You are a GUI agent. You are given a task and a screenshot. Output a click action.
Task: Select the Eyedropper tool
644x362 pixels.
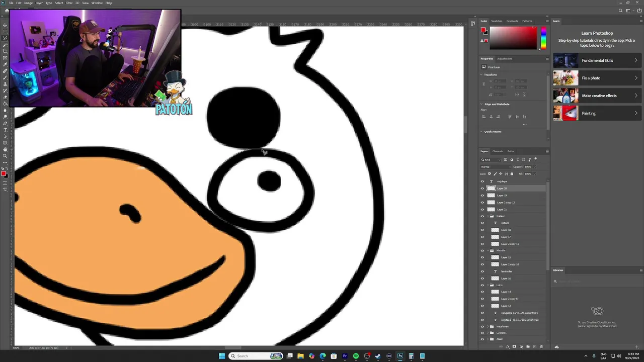[x=5, y=64]
